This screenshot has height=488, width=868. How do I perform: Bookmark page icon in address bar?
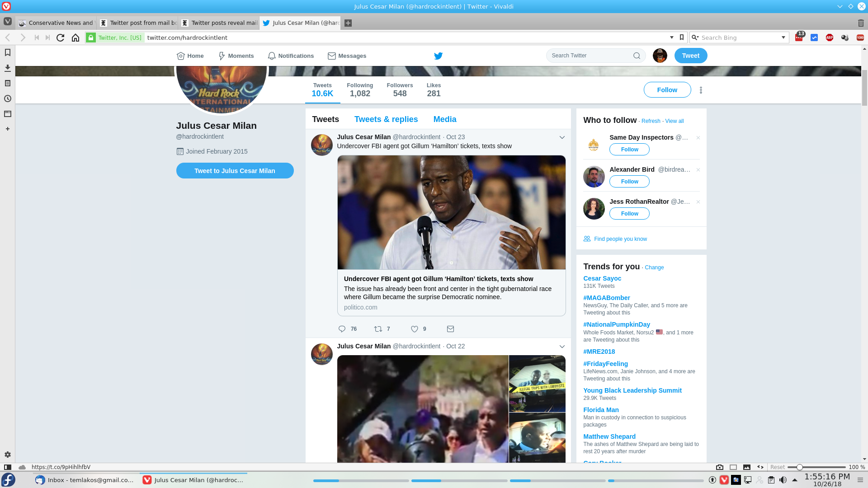tap(682, 38)
